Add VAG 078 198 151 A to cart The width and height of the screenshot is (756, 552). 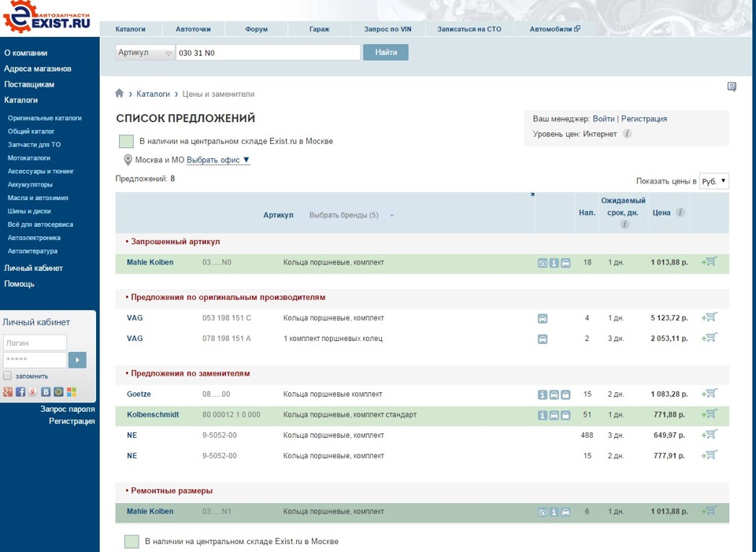click(710, 338)
